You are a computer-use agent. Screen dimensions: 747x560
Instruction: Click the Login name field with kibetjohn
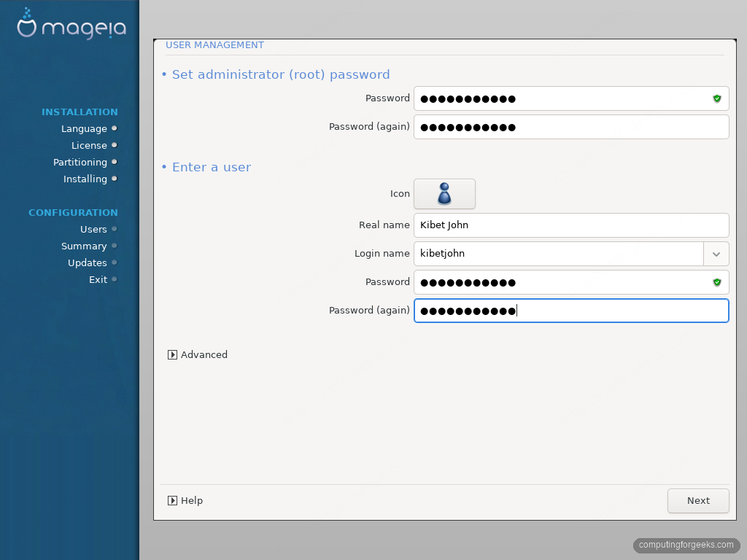(x=558, y=254)
